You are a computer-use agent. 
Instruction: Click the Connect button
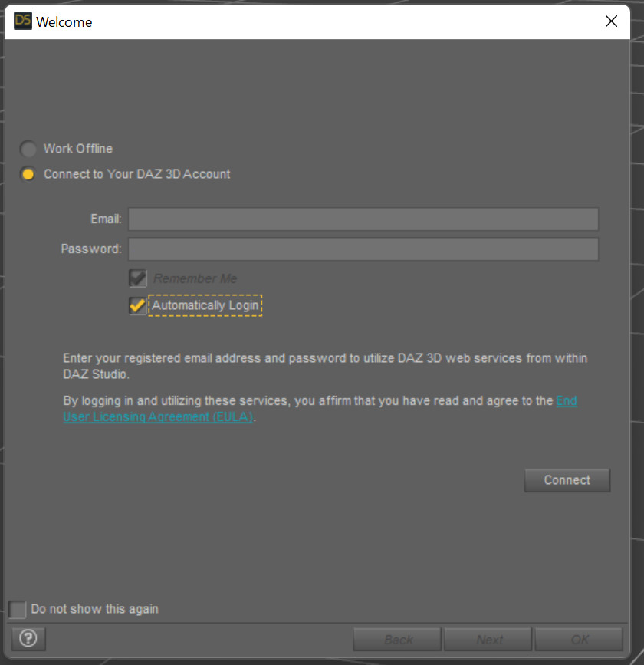(567, 480)
